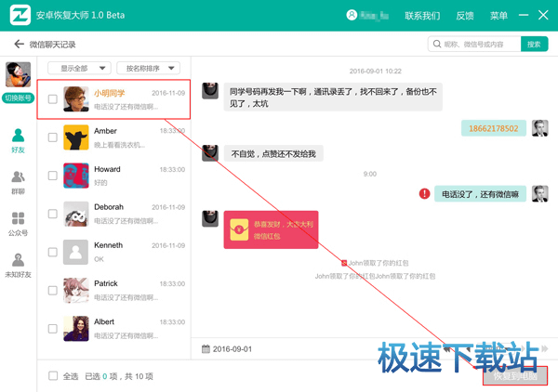558x392 pixels.
Task: Click the 切换账号 switch account button
Action: (19, 98)
